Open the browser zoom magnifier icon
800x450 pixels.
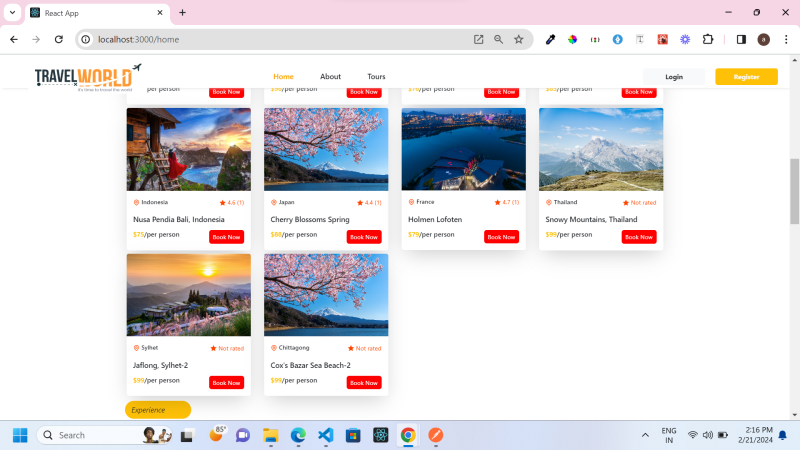(498, 39)
